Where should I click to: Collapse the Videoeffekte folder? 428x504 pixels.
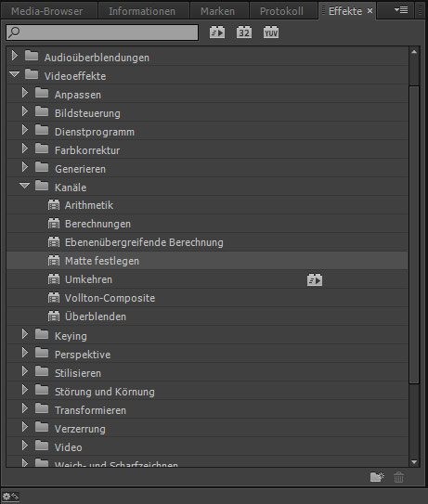pos(14,74)
